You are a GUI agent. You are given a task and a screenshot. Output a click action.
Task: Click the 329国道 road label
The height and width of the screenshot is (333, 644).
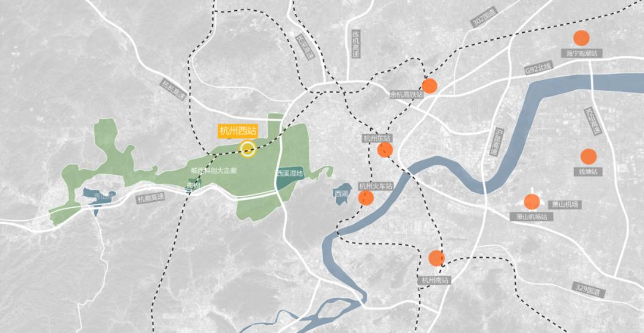pyautogui.click(x=588, y=291)
